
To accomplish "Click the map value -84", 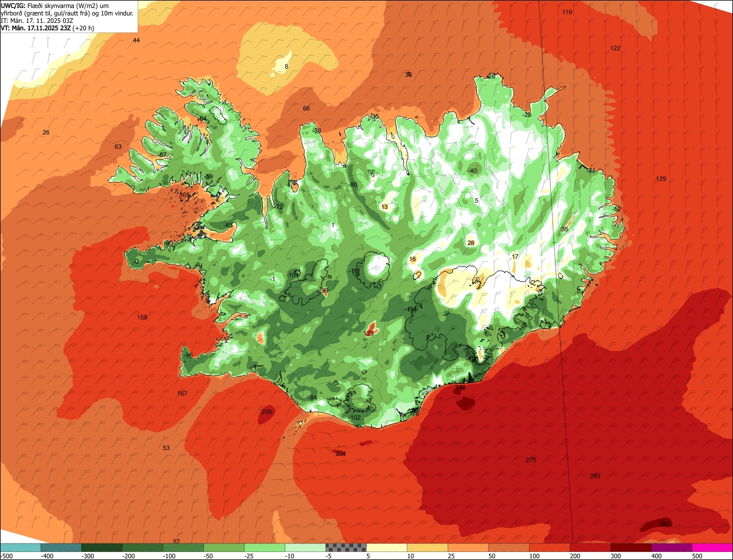I will click(x=312, y=397).
